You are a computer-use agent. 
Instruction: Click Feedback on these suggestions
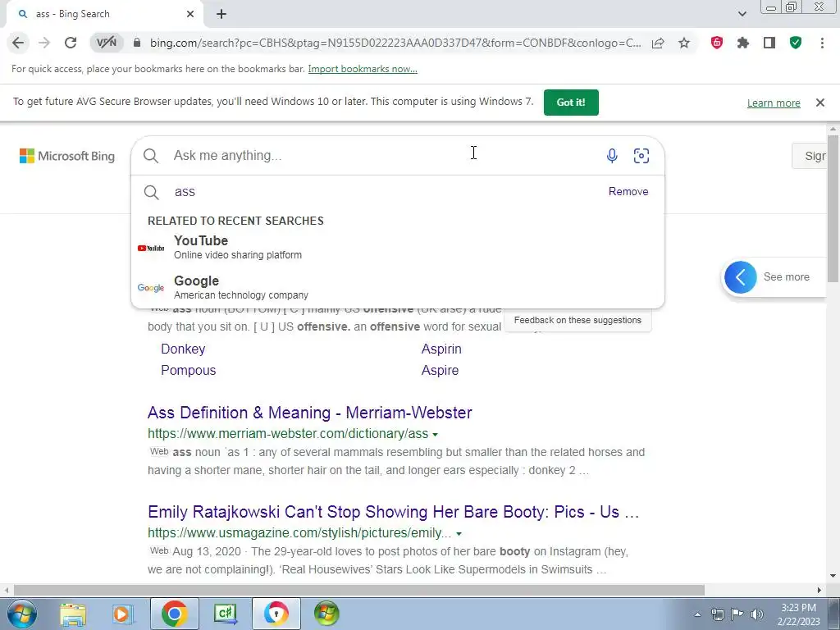(x=577, y=320)
